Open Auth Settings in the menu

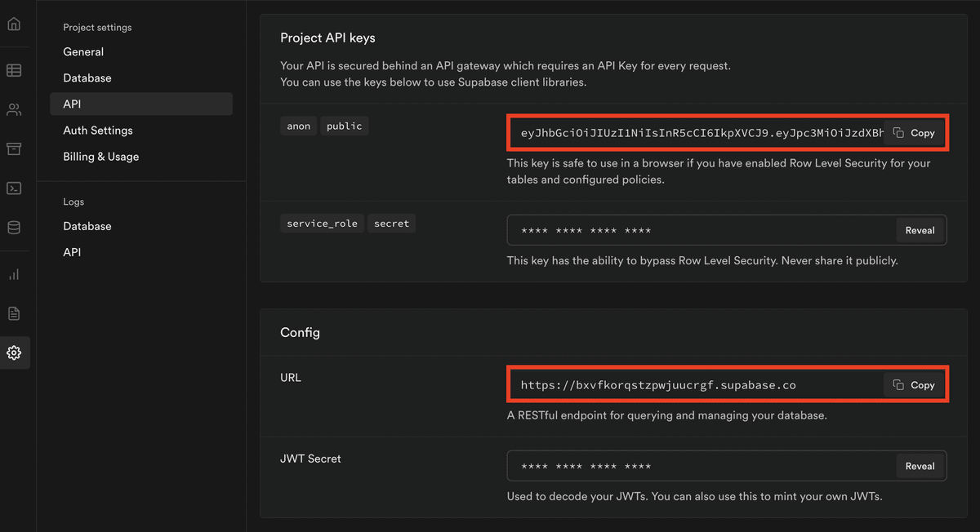point(98,130)
